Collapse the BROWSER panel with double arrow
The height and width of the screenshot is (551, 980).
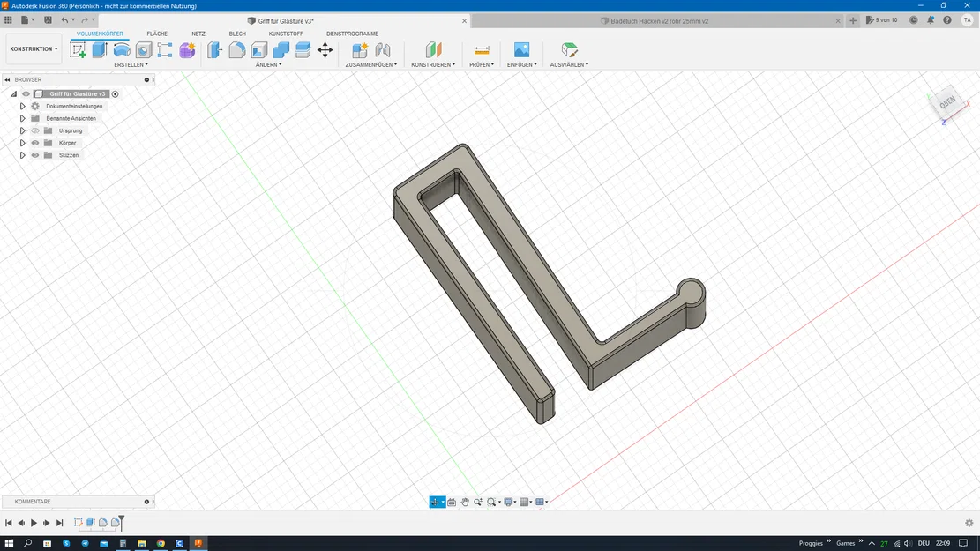tap(8, 79)
